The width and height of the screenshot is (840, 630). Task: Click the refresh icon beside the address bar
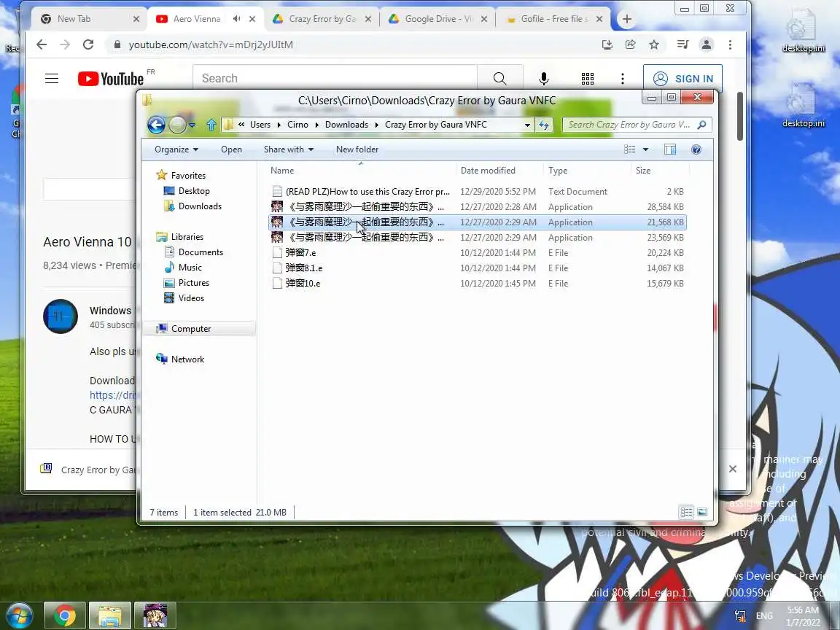(544, 125)
